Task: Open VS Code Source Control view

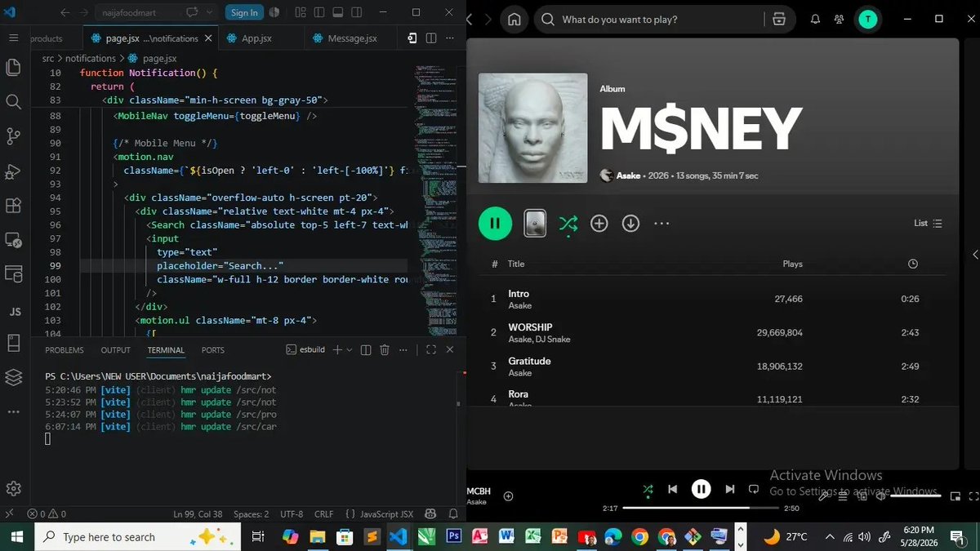Action: (x=13, y=136)
